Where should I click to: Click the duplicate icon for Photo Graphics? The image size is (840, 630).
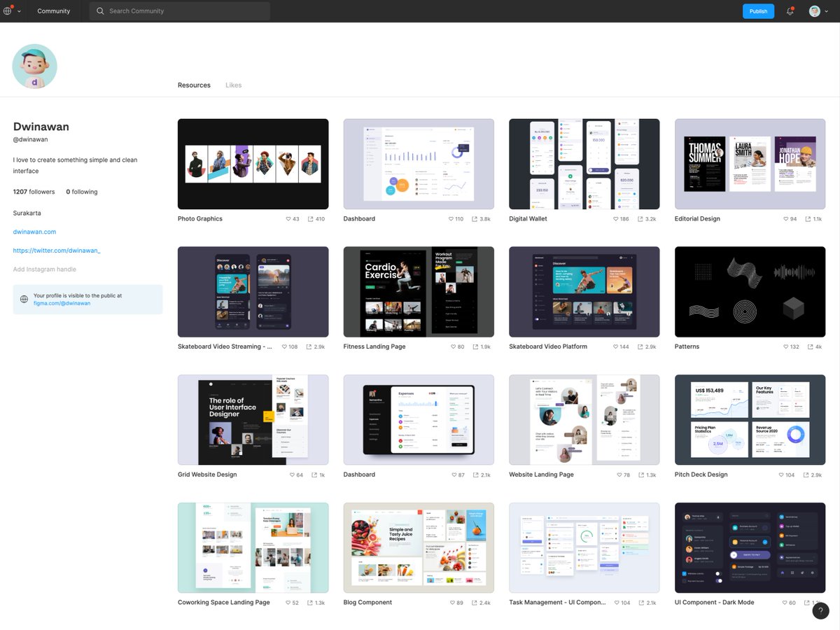[x=311, y=219]
